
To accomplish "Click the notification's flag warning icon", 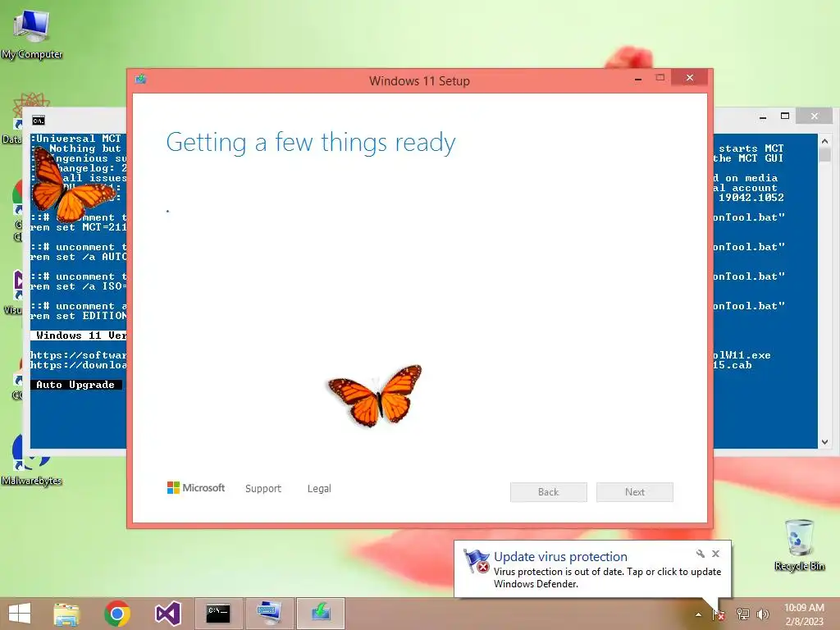I will [x=477, y=561].
